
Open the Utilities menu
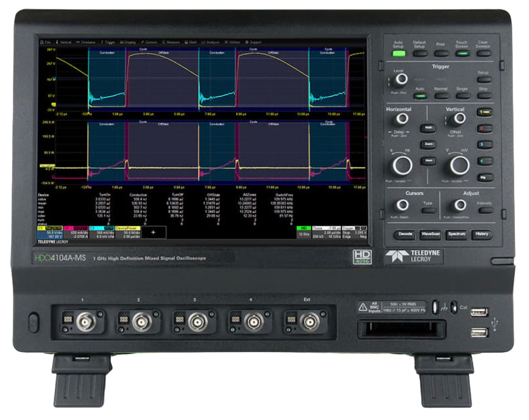232,43
